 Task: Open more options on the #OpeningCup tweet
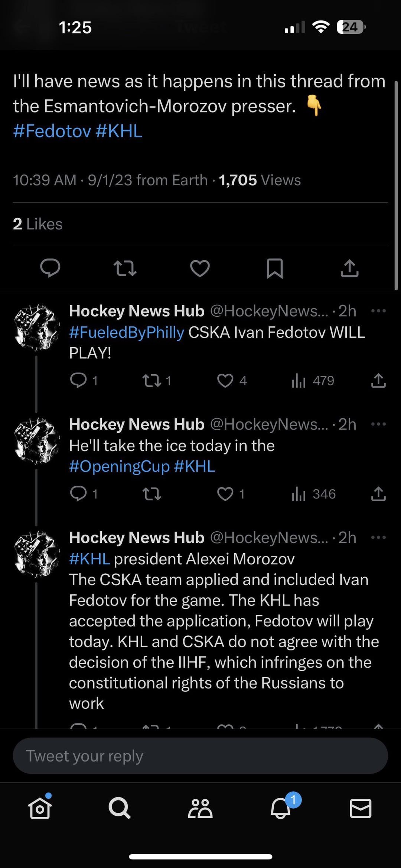[x=378, y=424]
